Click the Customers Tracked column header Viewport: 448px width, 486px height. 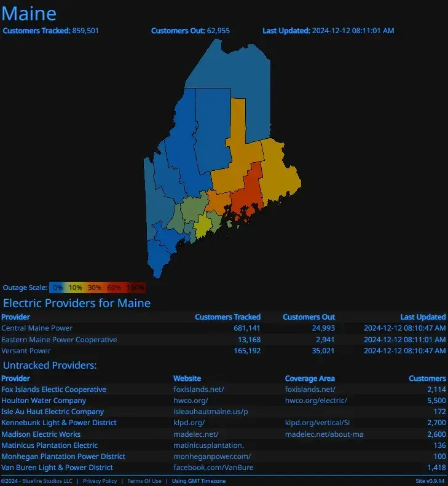coord(227,317)
